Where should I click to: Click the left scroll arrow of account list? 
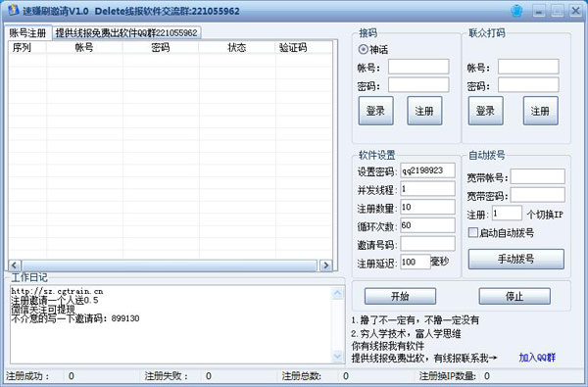(x=15, y=266)
